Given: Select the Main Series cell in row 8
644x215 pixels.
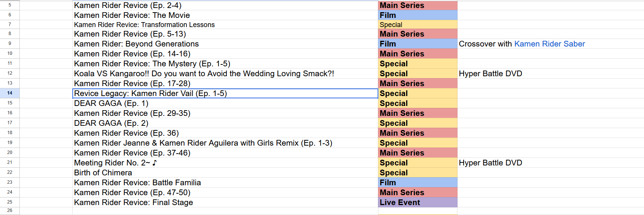Looking at the screenshot, I should (418, 34).
